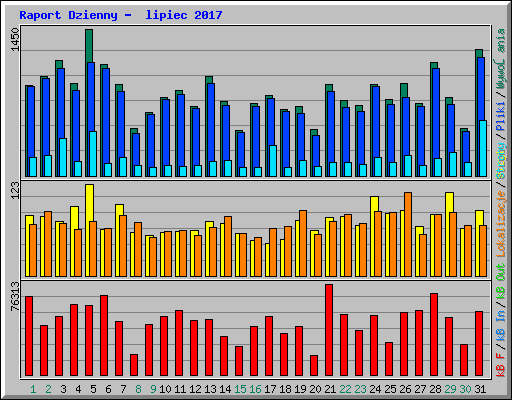
Task: Click the red bar for day 21
Action: click(329, 330)
